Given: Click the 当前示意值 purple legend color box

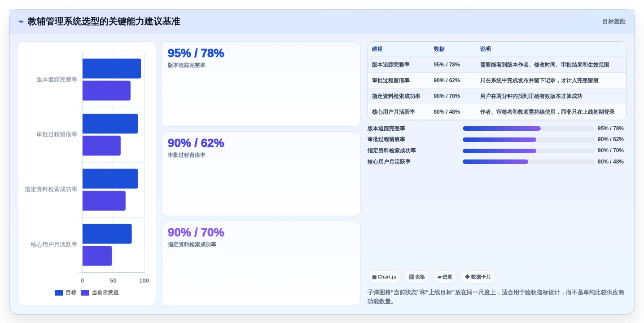Looking at the screenshot, I should pos(85,292).
